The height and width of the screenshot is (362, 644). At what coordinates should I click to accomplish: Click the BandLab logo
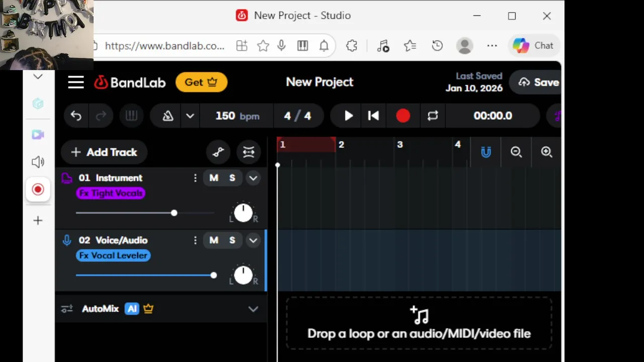pos(130,82)
